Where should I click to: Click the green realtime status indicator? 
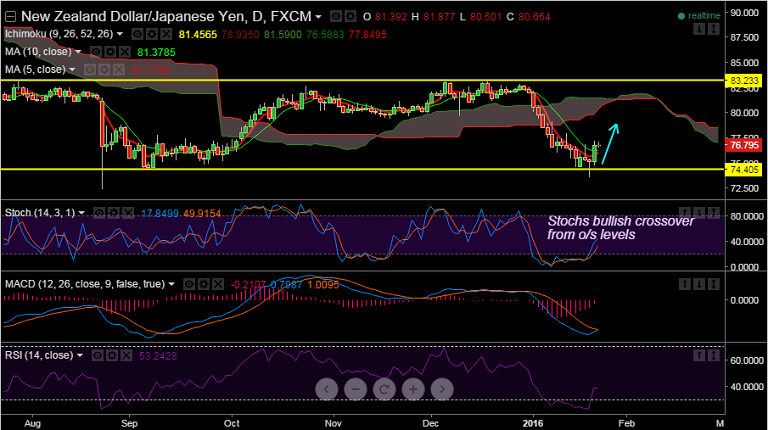(699, 16)
